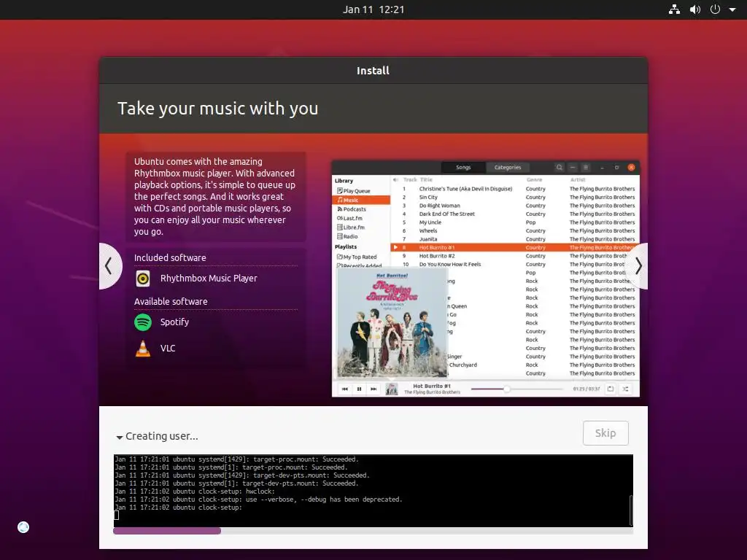Screen dimensions: 747x560
Task: Click next track button in Rhythmbox player
Action: click(x=373, y=389)
